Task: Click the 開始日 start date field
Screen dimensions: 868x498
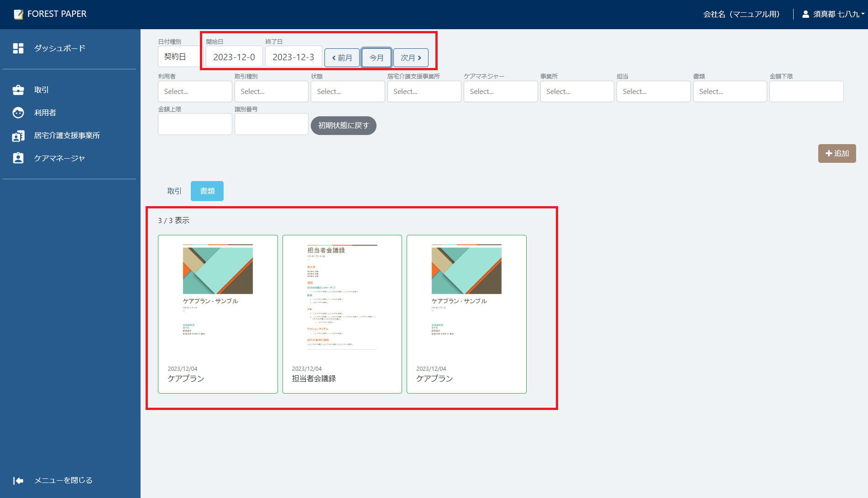Action: 234,57
